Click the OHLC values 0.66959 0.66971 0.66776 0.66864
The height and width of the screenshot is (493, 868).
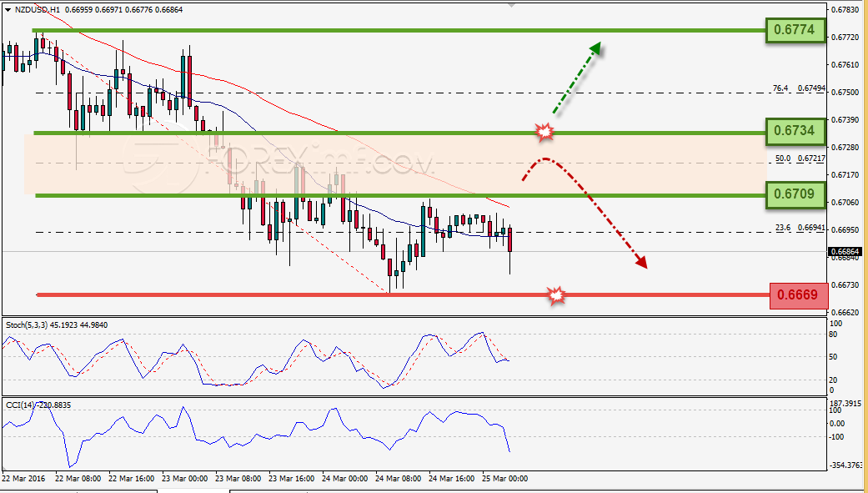click(x=123, y=10)
